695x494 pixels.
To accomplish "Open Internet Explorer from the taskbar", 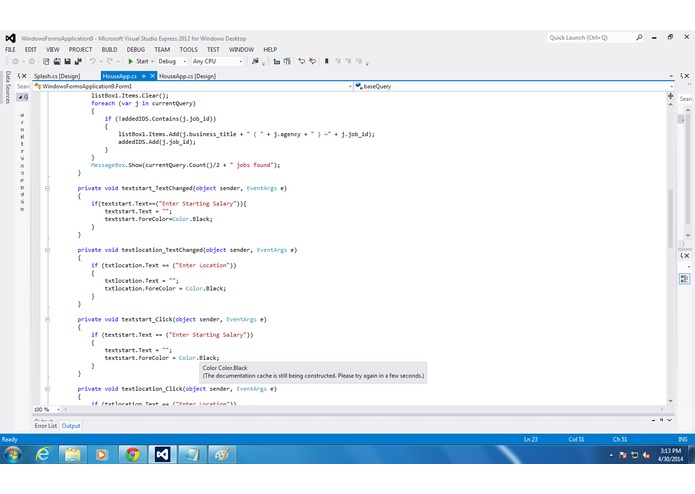I will [x=43, y=455].
